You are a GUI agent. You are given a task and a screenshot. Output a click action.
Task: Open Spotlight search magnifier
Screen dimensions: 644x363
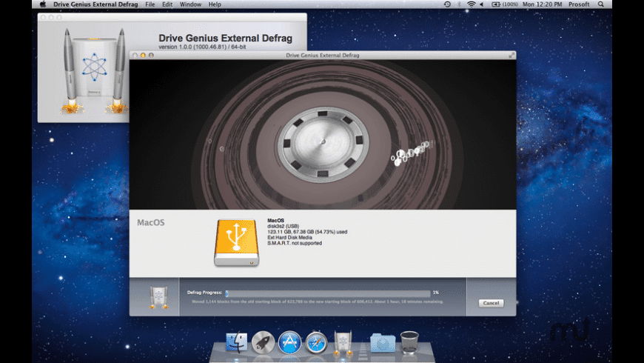click(601, 4)
